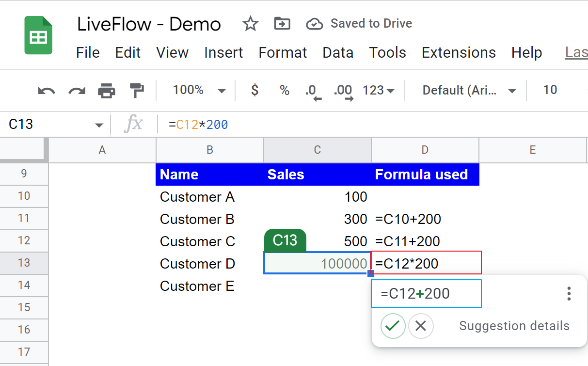Accept the formula suggestion checkmark
588x366 pixels.
[393, 326]
